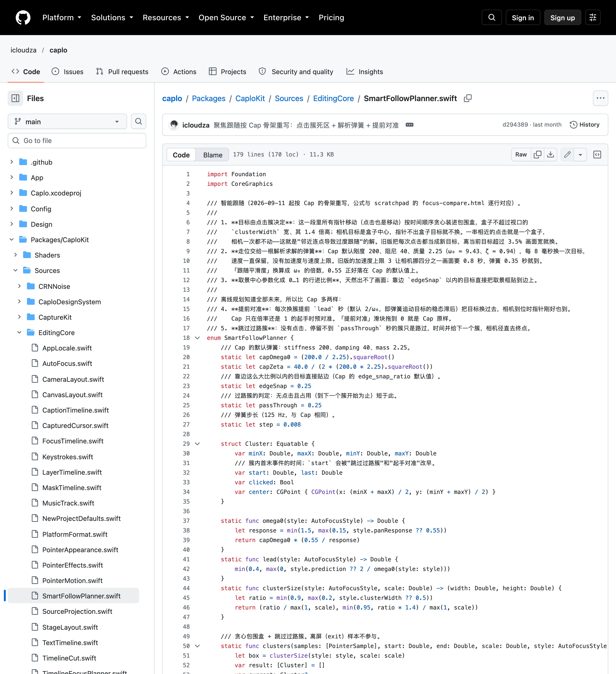616x674 pixels.
Task: Open the Actions tab
Action: (x=179, y=71)
